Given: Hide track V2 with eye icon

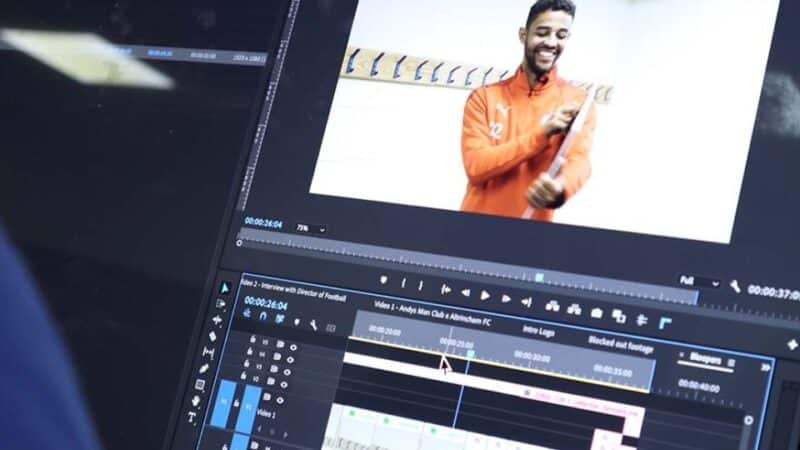Looking at the screenshot, I should click(284, 385).
